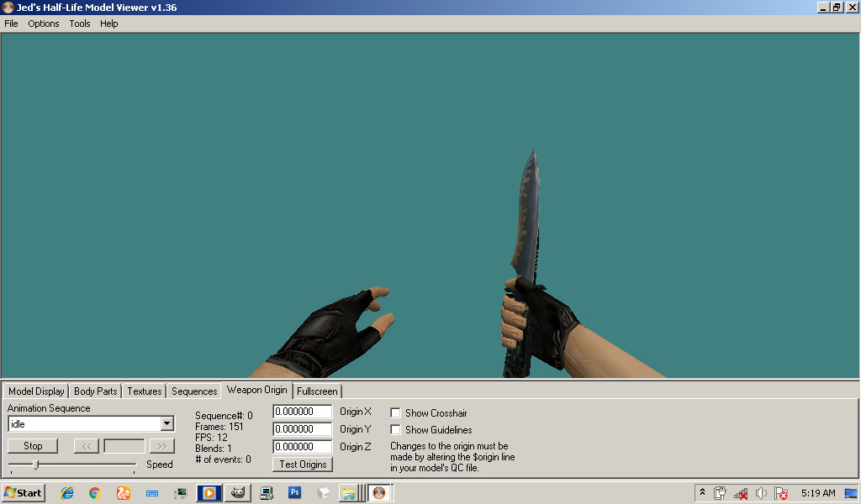
Task: Launch Google Chrome from the taskbar
Action: 94,493
